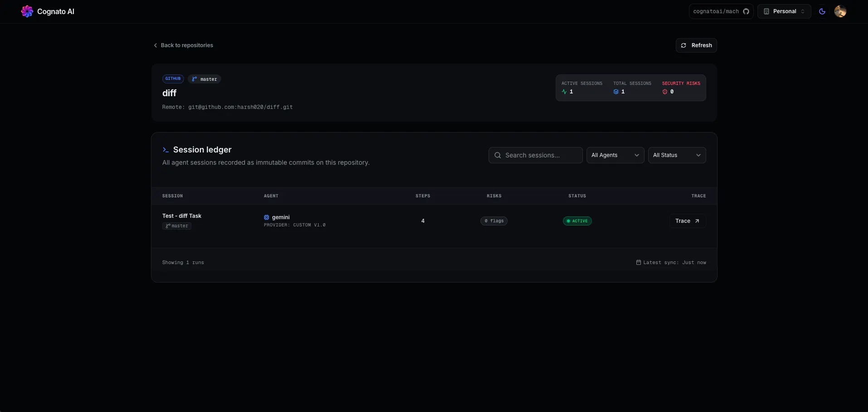Click the SESSION column header
Image resolution: width=868 pixels, height=412 pixels.
tap(173, 196)
